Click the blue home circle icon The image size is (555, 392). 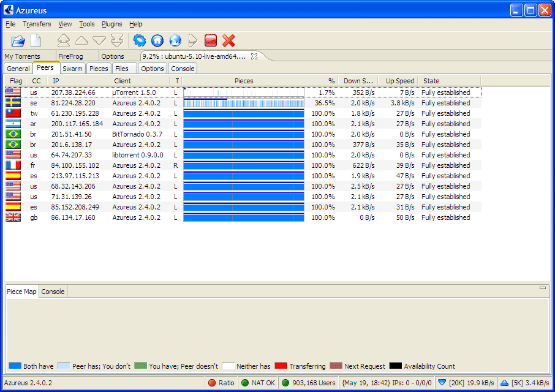tap(157, 40)
